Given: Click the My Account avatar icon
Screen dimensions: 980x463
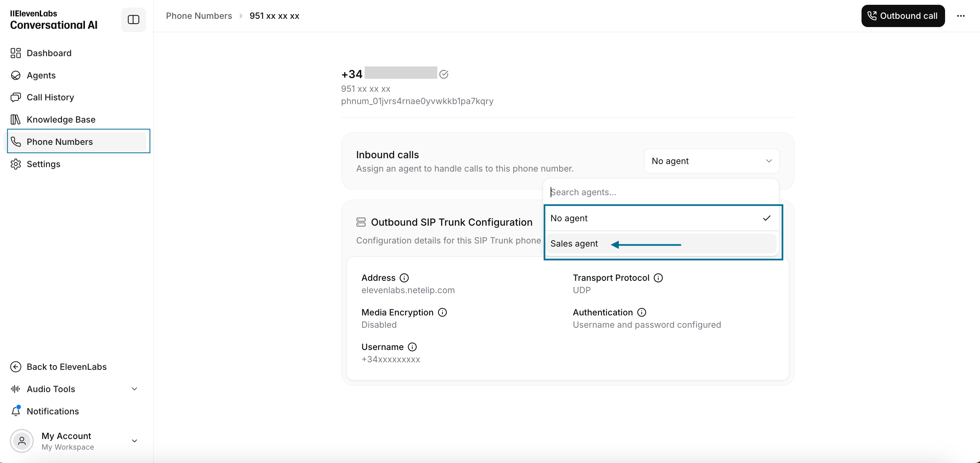Looking at the screenshot, I should [x=22, y=441].
